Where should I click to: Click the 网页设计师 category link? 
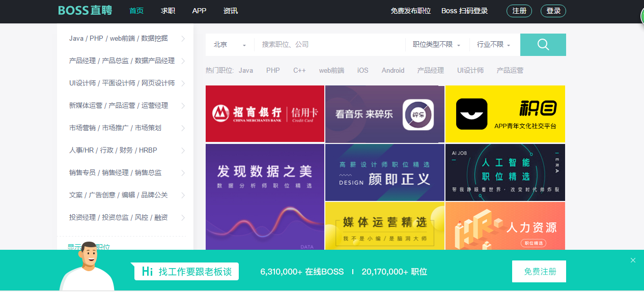coord(158,83)
